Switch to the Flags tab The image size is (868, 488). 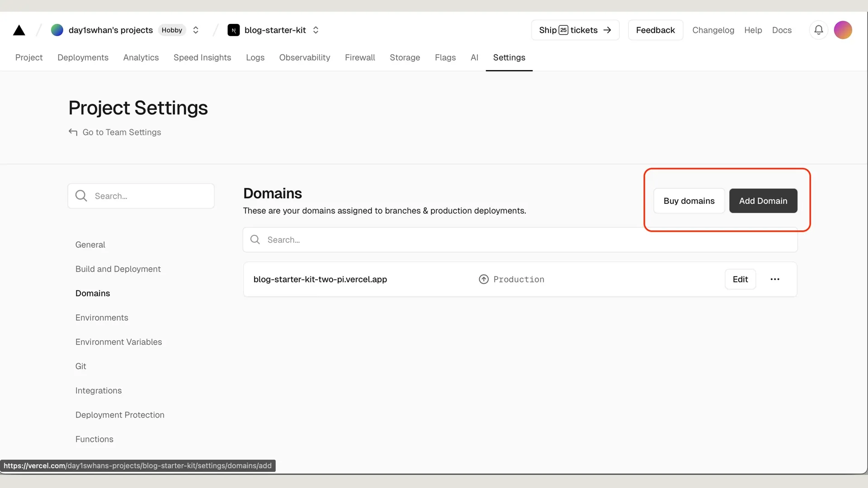(445, 57)
